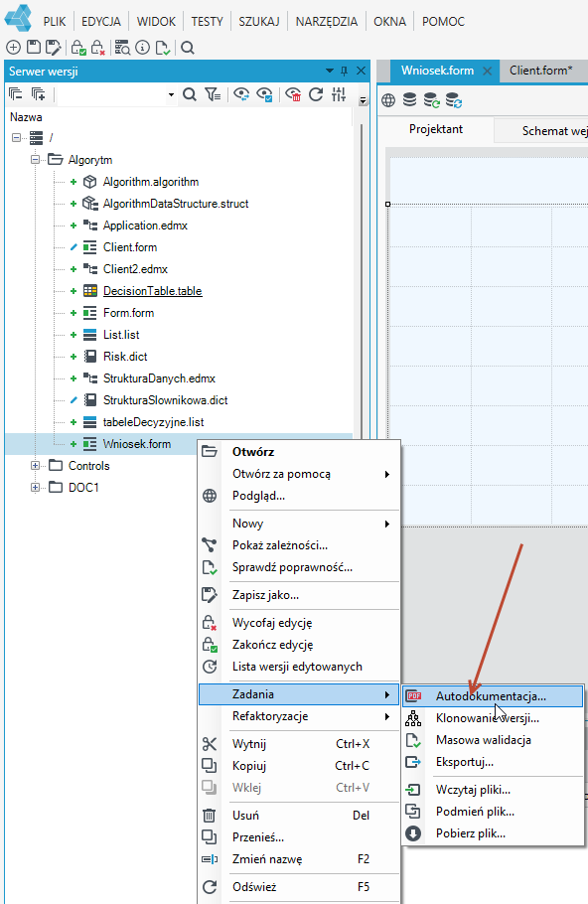The width and height of the screenshot is (588, 904).
Task: Click the magnifier search icon in main toolbar
Action: 188,48
